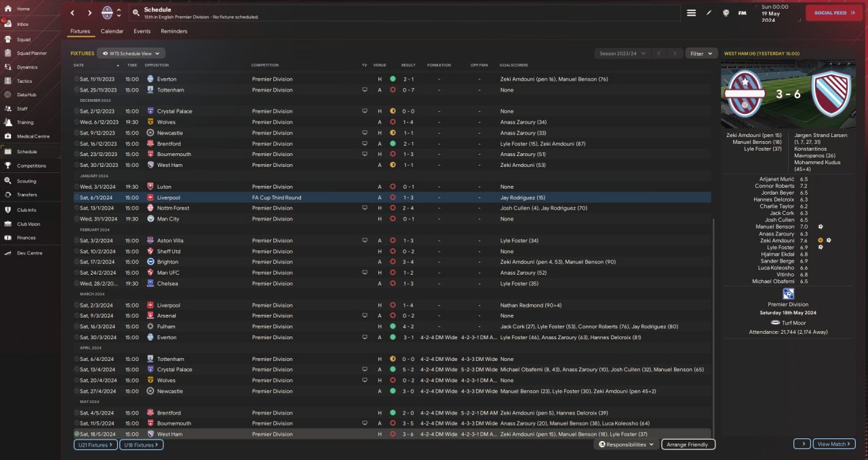Open the Transfers sidebar section
Viewport: 868px width, 460px height.
pyautogui.click(x=30, y=195)
